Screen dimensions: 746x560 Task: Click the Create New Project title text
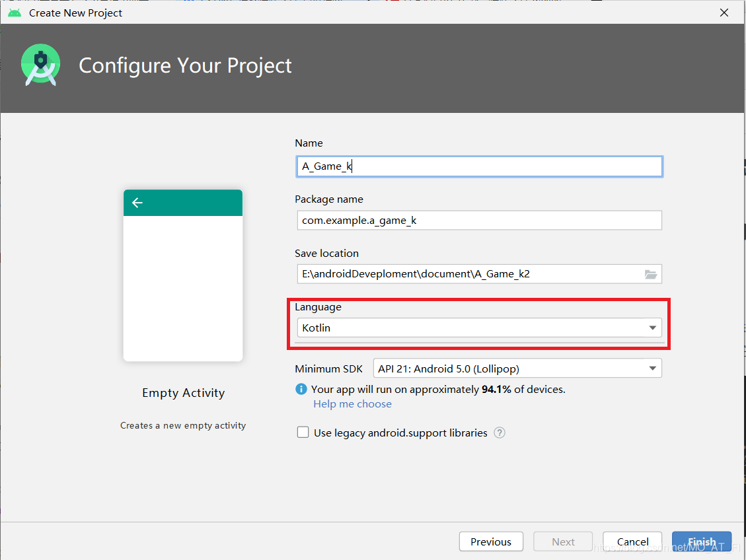pyautogui.click(x=75, y=13)
